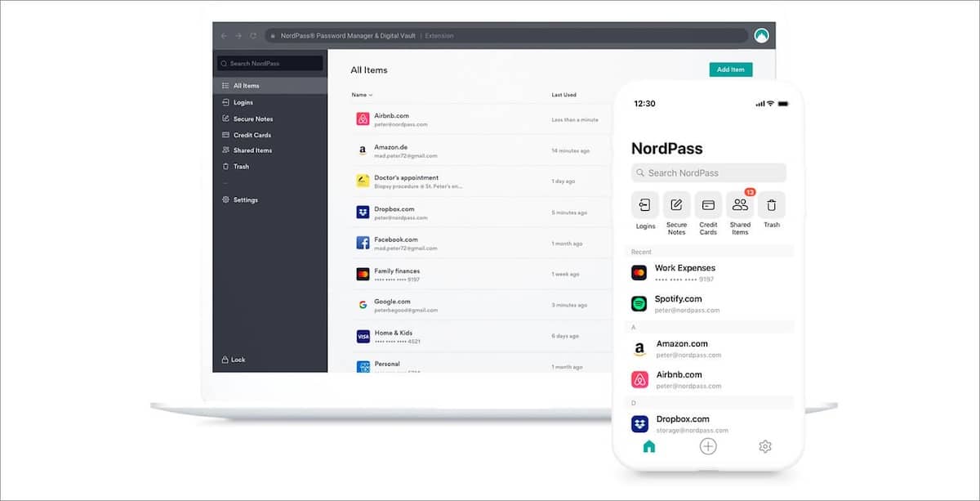Click the 14 minutes ago value
The height and width of the screenshot is (501, 980).
(570, 150)
